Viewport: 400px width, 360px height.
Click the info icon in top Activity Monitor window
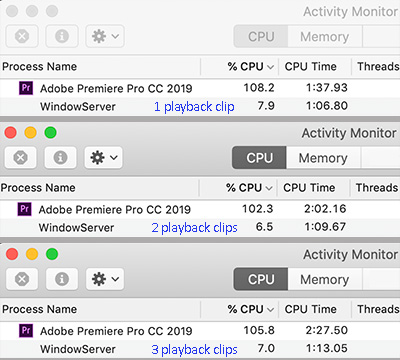(62, 36)
